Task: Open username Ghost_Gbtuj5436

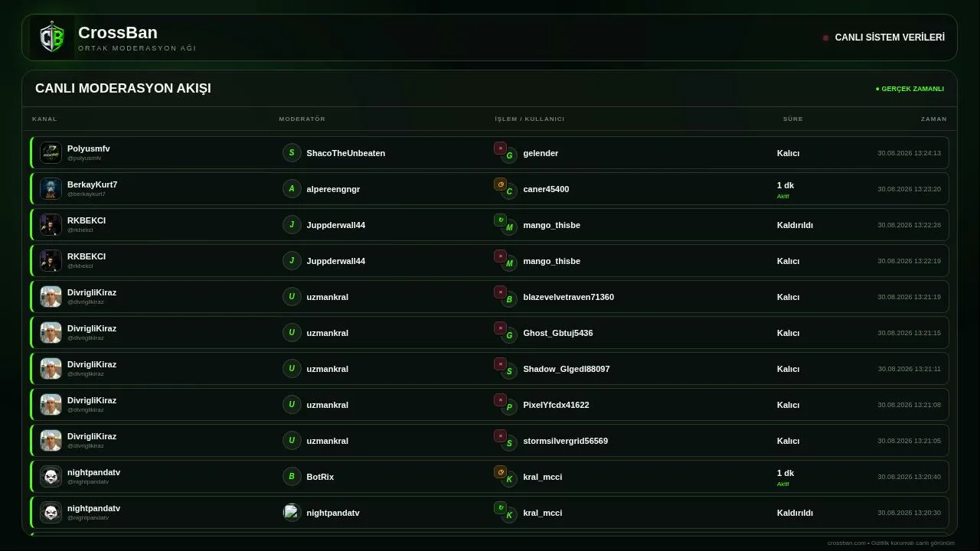Action: 558,333
